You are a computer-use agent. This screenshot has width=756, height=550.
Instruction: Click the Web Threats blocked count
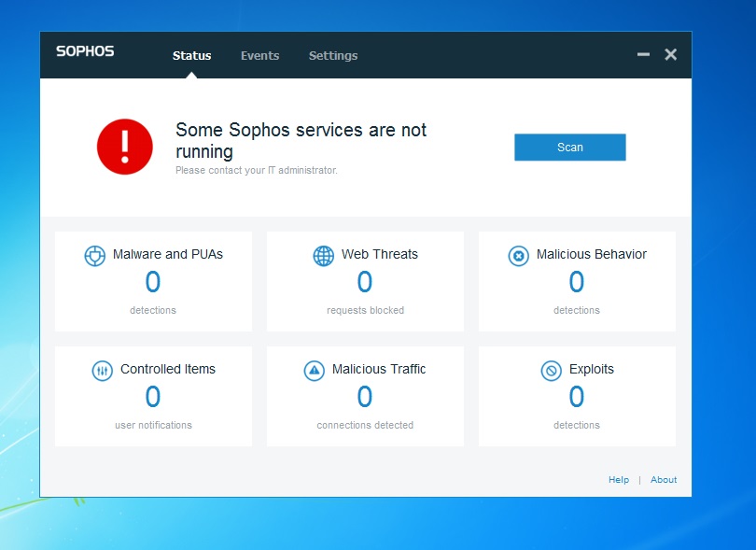coord(365,282)
